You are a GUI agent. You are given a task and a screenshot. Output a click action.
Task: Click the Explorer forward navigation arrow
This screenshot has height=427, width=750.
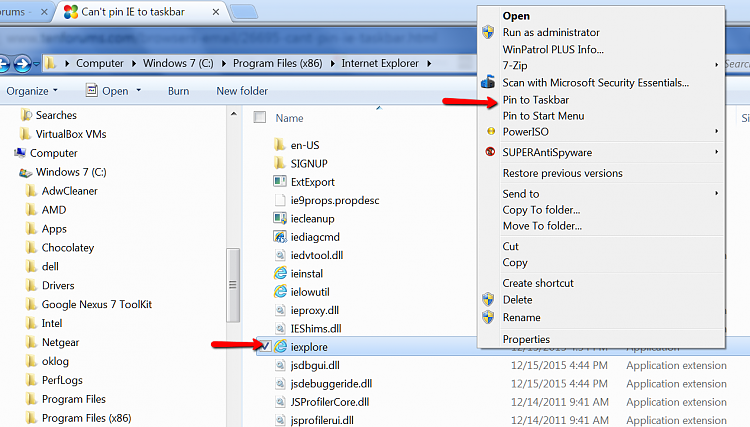point(22,64)
